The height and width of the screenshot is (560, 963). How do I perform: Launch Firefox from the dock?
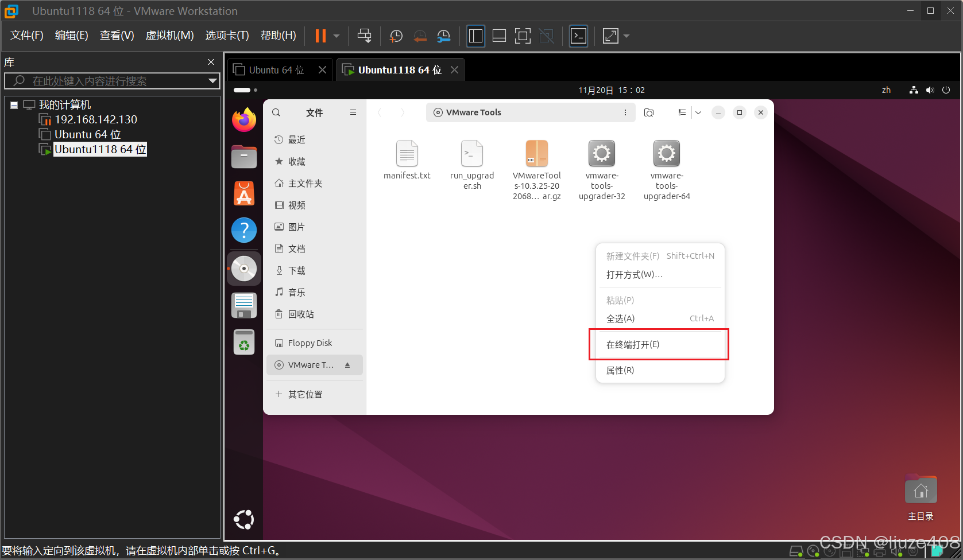pos(244,119)
